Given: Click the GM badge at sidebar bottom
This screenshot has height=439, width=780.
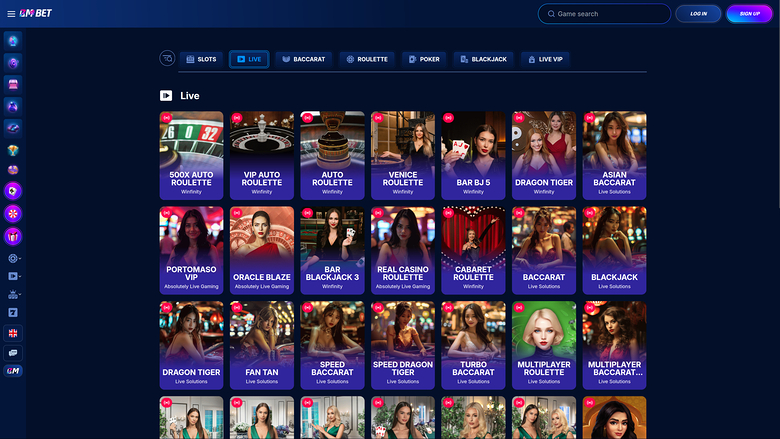Looking at the screenshot, I should (13, 371).
